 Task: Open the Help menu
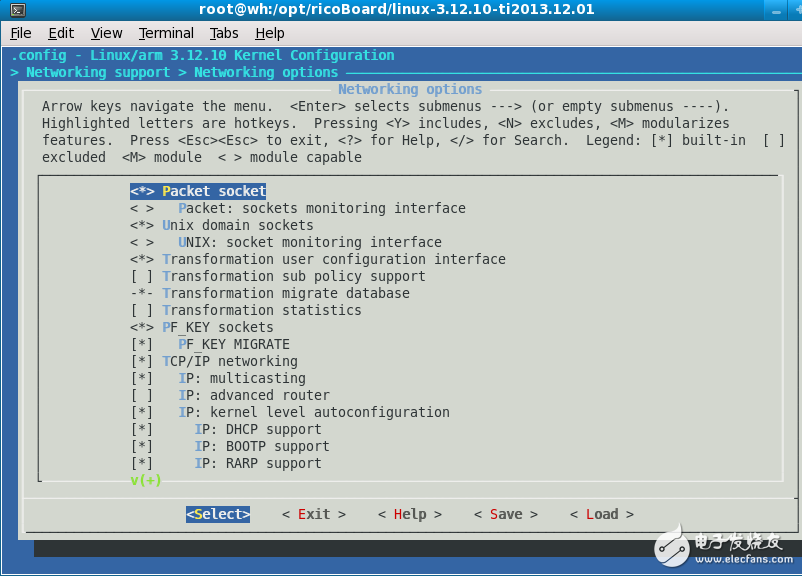270,33
